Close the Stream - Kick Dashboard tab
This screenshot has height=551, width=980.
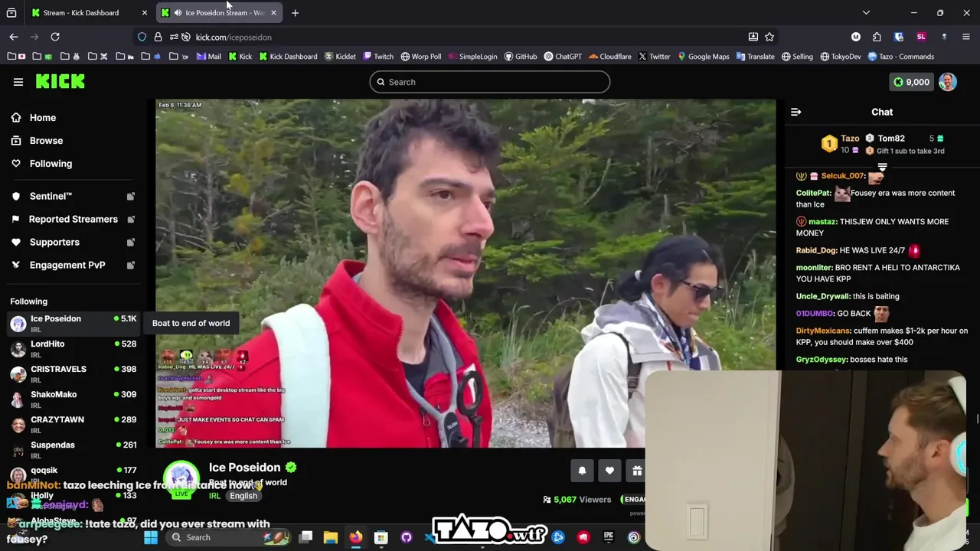pyautogui.click(x=144, y=13)
